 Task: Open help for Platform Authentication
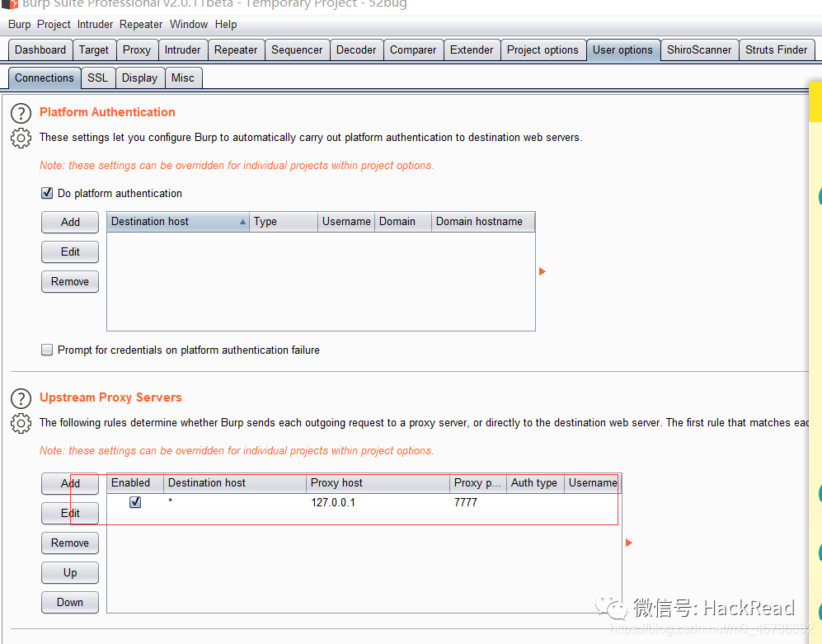pos(21,113)
